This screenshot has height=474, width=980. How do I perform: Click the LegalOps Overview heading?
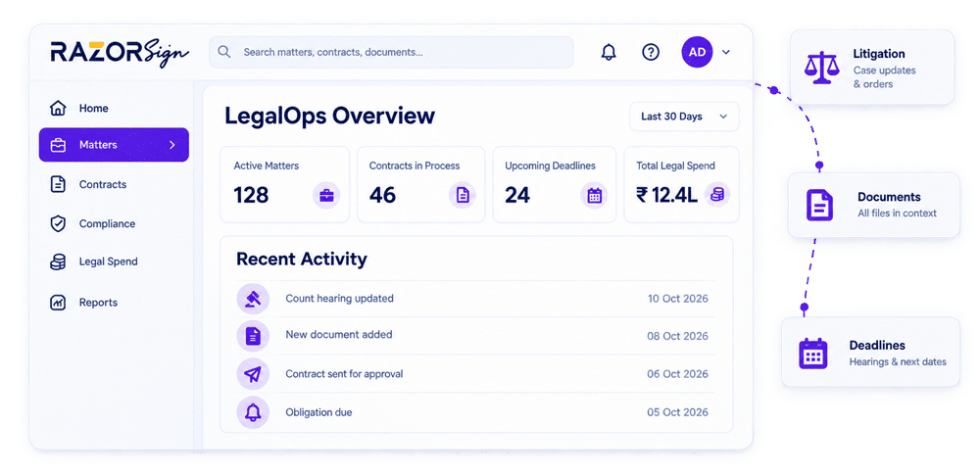click(329, 117)
